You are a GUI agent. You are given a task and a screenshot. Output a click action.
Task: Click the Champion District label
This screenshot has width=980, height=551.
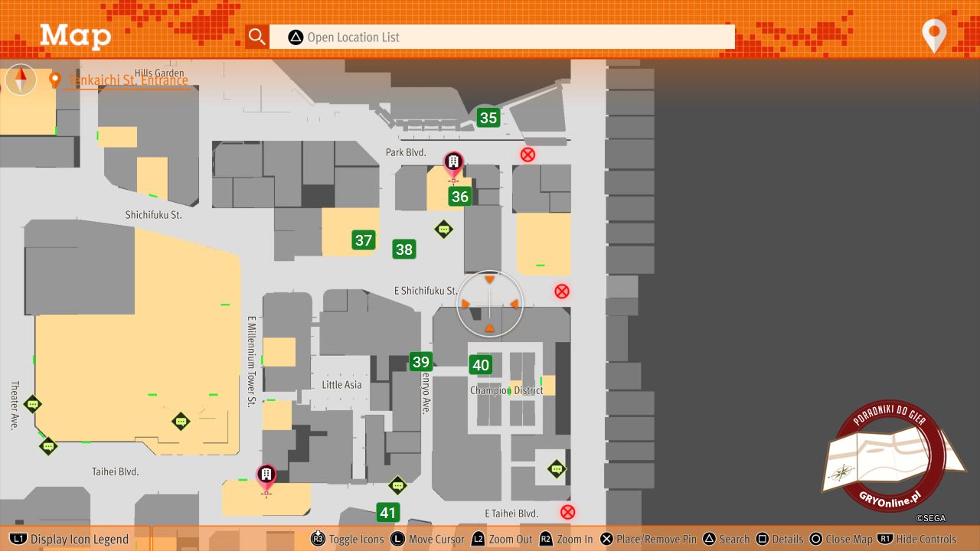(x=507, y=390)
